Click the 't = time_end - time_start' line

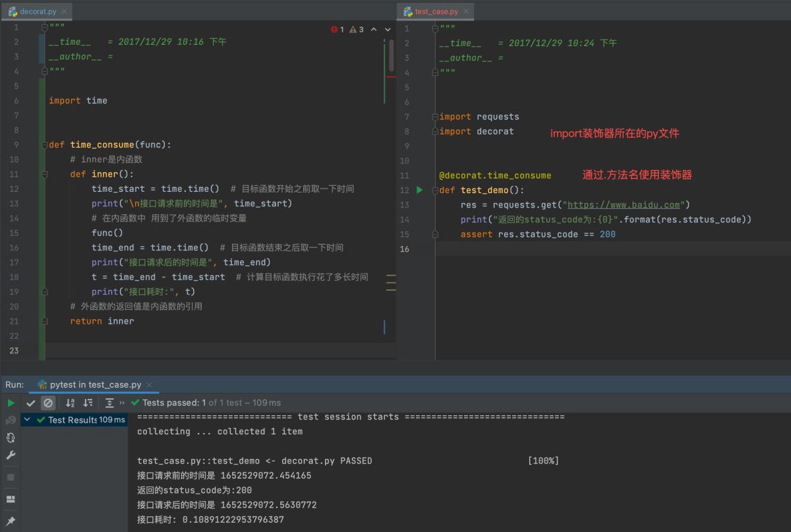[158, 277]
